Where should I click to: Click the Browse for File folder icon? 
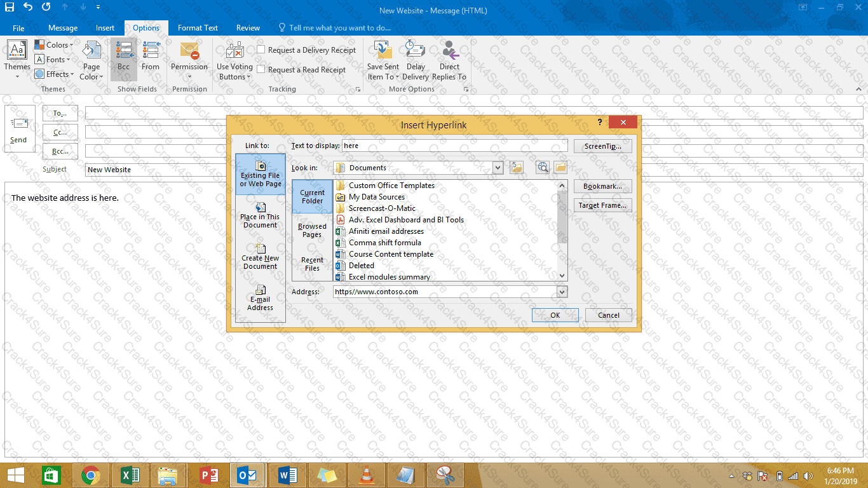click(560, 168)
